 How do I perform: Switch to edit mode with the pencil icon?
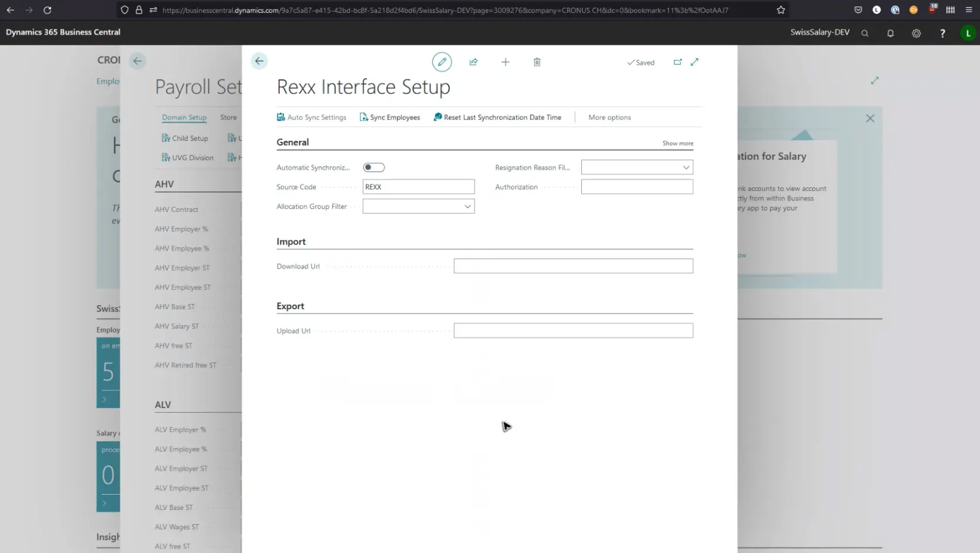[442, 61]
